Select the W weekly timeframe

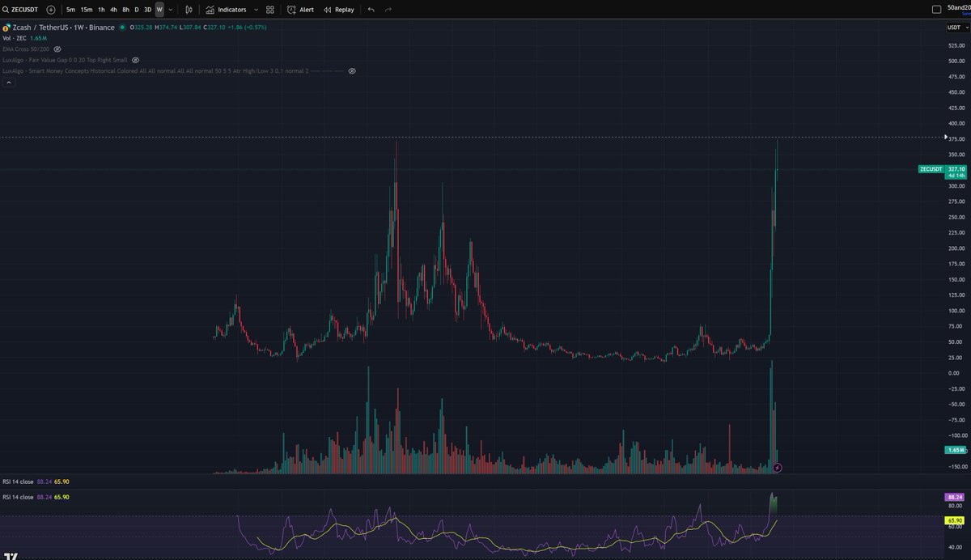pos(159,10)
